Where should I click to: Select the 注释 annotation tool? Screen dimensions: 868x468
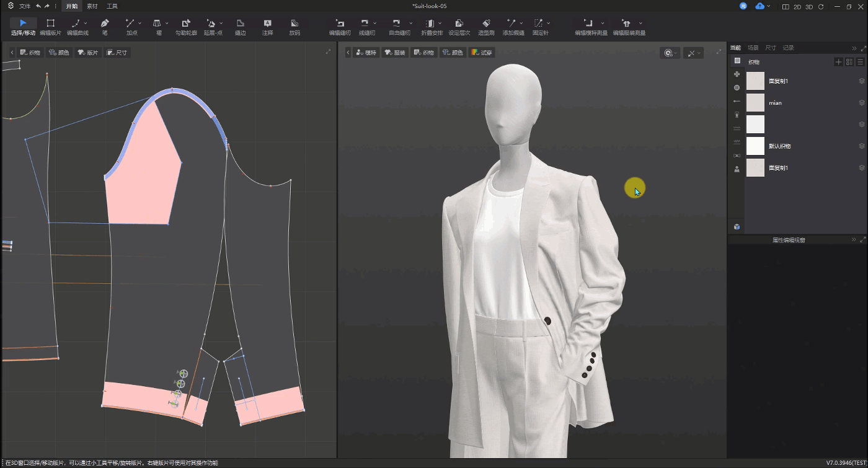[x=267, y=24]
